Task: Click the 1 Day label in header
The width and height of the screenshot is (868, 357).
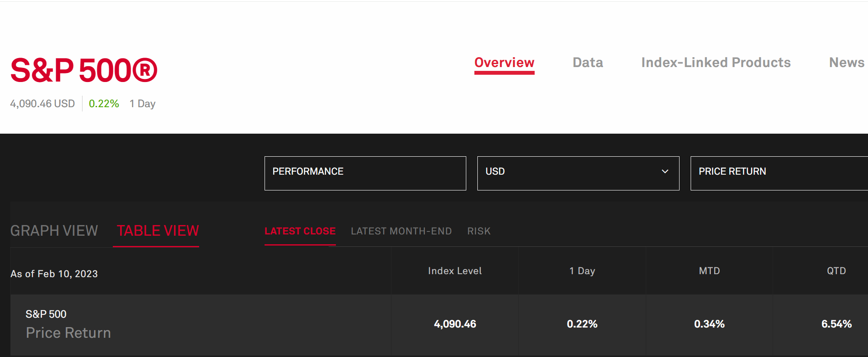Action: (142, 104)
